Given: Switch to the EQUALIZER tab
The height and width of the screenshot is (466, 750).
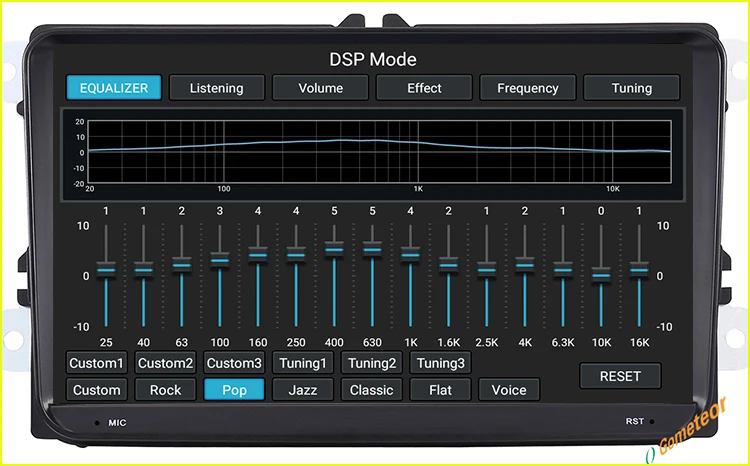Looking at the screenshot, I should (114, 88).
